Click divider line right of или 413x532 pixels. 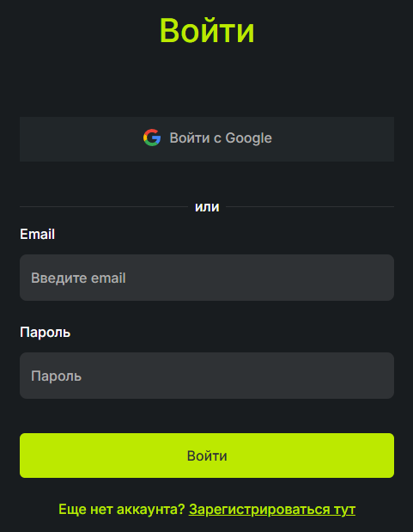310,206
